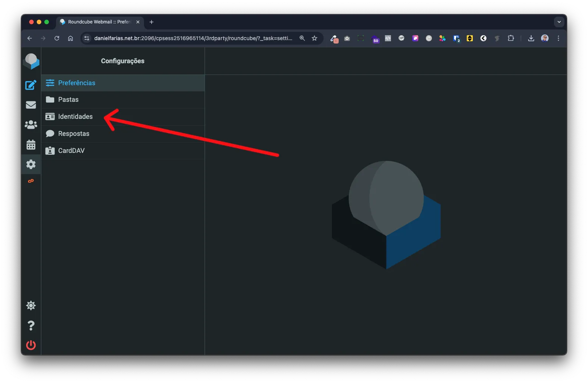588x383 pixels.
Task: Bookmark the page using the star icon
Action: 314,38
